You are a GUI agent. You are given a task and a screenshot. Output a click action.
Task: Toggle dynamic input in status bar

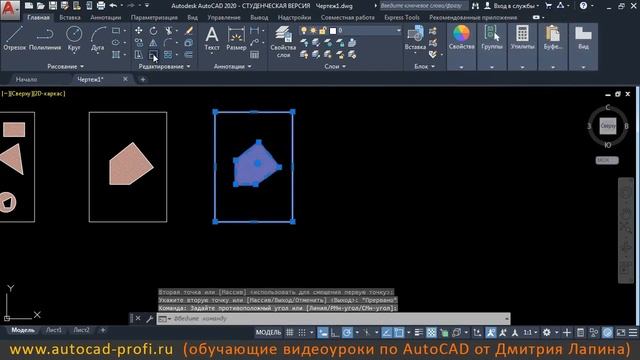point(323,333)
